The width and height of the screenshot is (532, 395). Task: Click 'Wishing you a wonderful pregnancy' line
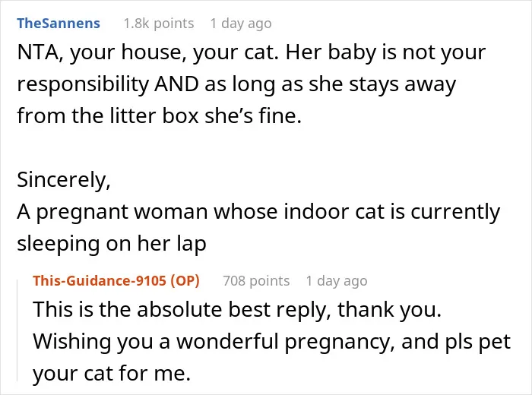(x=272, y=341)
